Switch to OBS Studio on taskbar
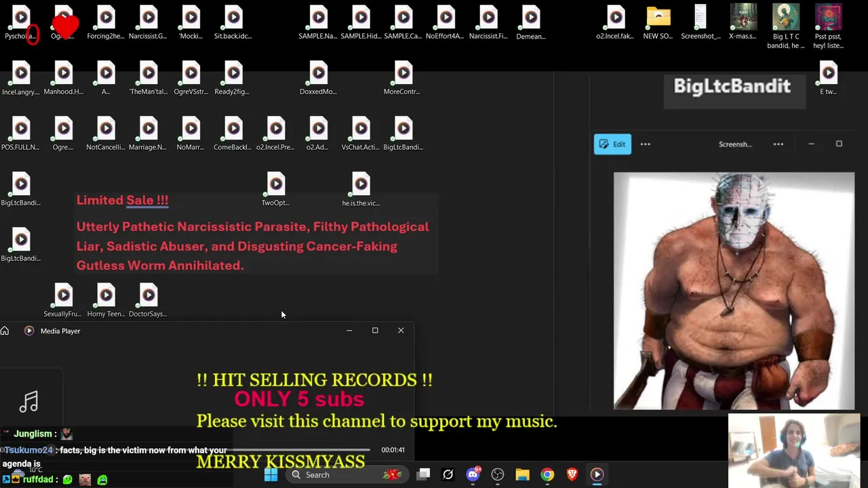Screen dimensions: 868x488 pyautogui.click(x=498, y=474)
